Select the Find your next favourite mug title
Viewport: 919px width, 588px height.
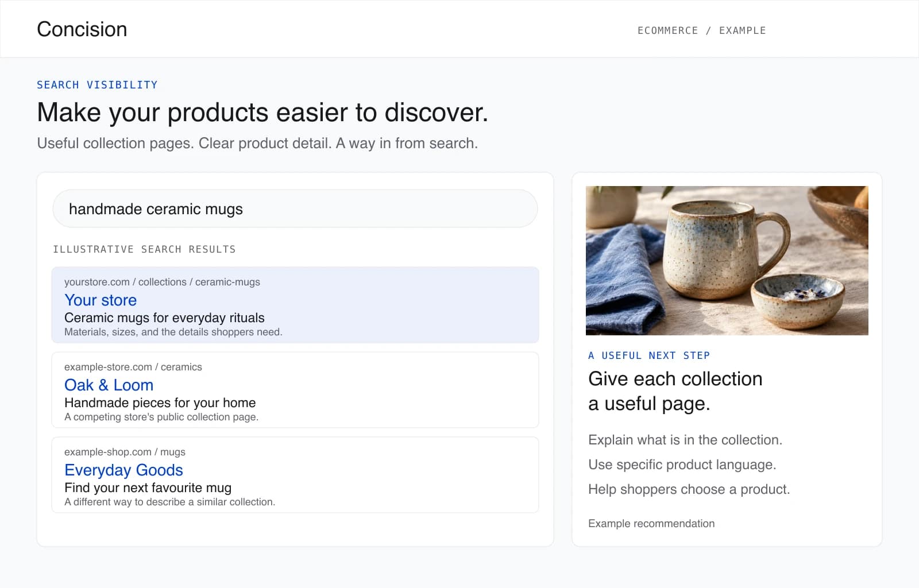pos(148,488)
